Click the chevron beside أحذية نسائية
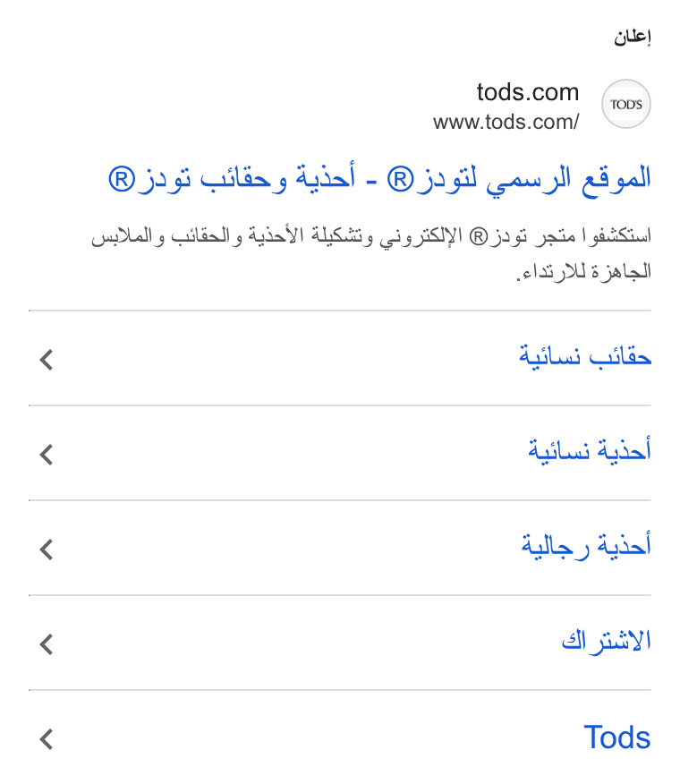 [x=47, y=455]
